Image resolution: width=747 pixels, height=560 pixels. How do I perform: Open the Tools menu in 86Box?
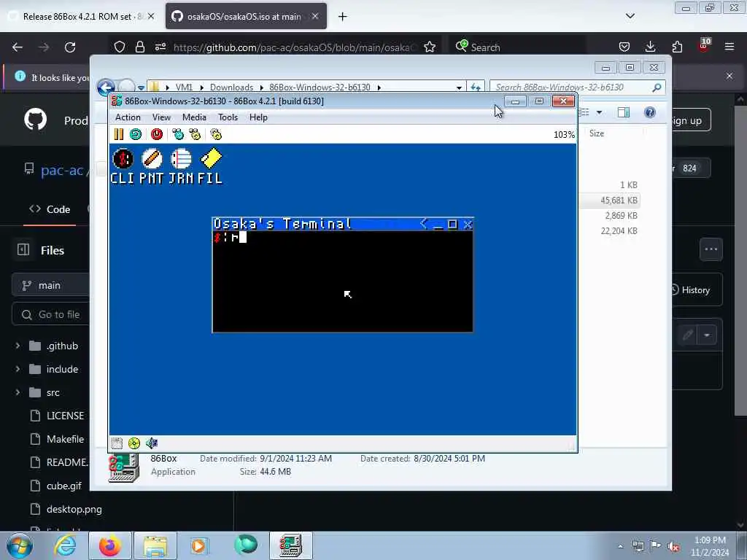click(x=228, y=117)
